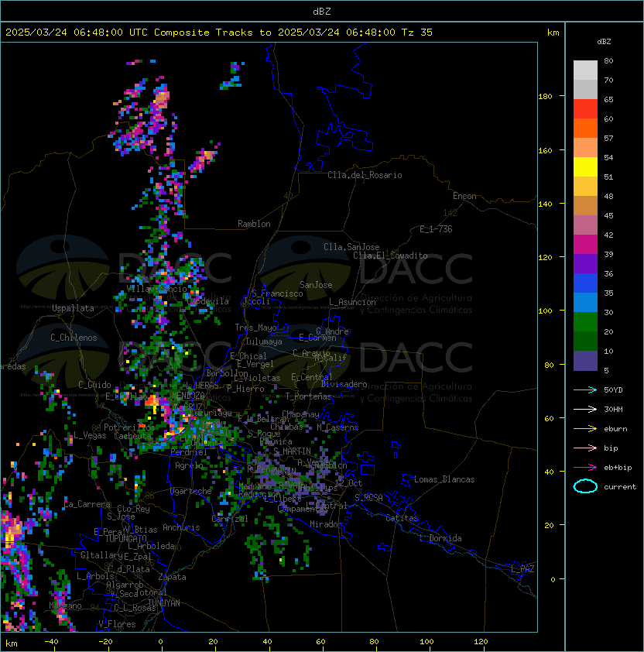Select the magenta 39-42 dBZ color swatch
Image resolution: width=644 pixels, height=652 pixels.
585,245
